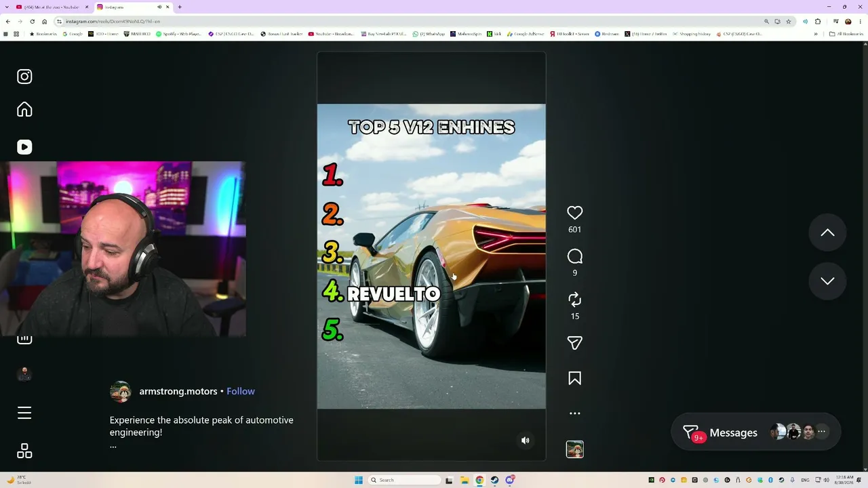The width and height of the screenshot is (868, 488).
Task: Open the reel's three-dot options
Action: [574, 413]
